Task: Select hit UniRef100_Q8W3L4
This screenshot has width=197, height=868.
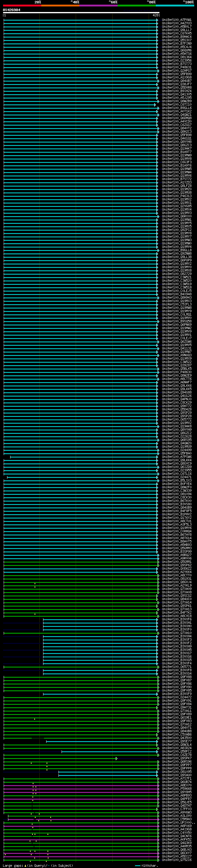Action: [x=177, y=744]
